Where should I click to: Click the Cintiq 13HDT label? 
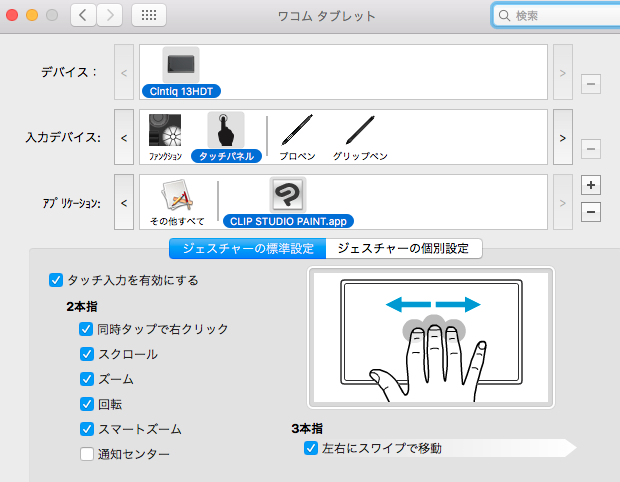click(x=181, y=91)
